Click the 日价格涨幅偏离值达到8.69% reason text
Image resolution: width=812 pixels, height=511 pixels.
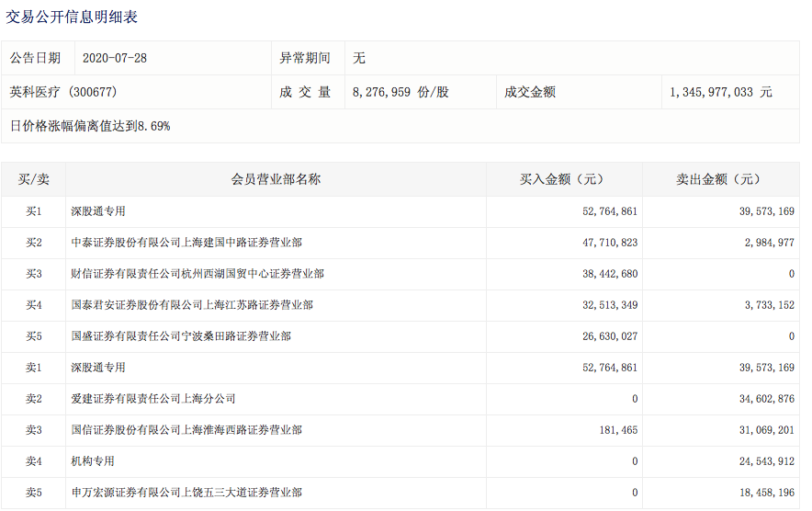coord(90,126)
